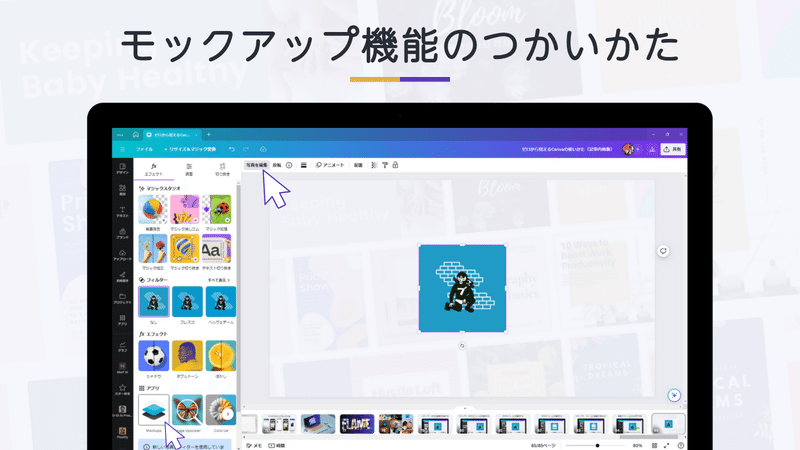
Task: Open the border style lines icon
Action: tap(304, 165)
